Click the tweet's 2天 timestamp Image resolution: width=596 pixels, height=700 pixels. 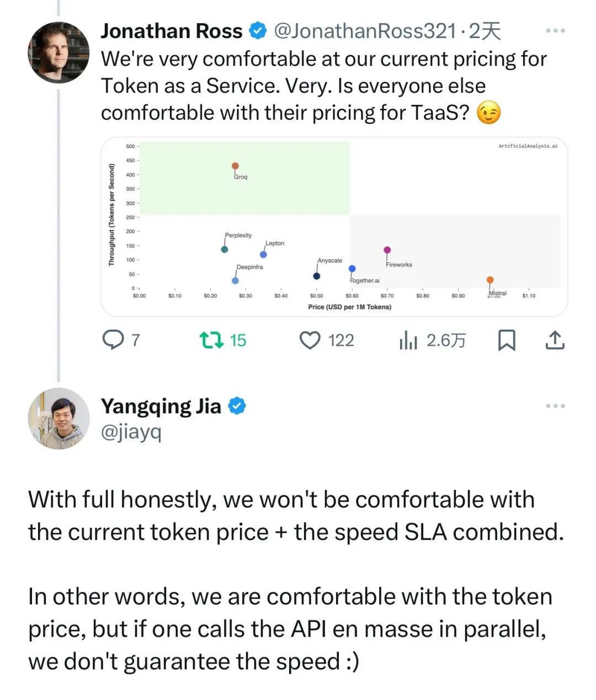pyautogui.click(x=485, y=31)
